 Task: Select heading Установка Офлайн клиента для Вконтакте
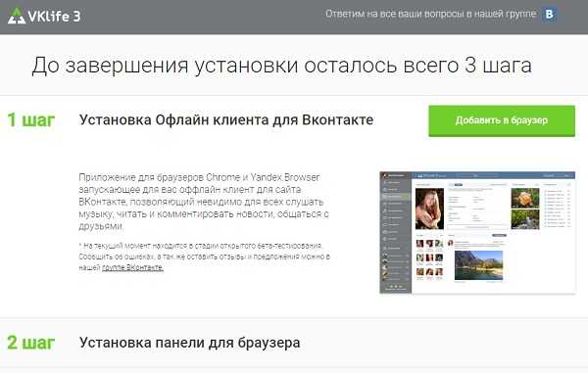coord(226,119)
